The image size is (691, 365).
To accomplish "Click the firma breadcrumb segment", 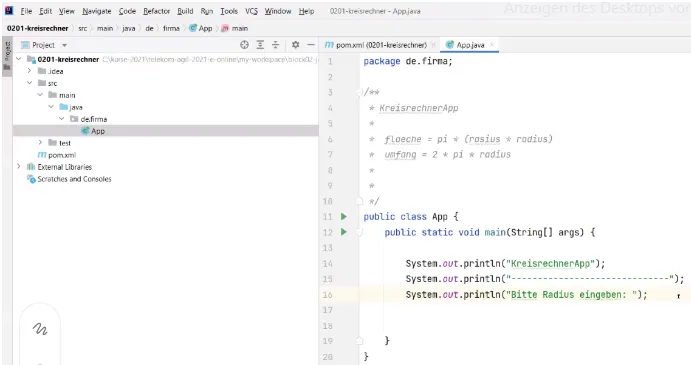I will coord(171,28).
